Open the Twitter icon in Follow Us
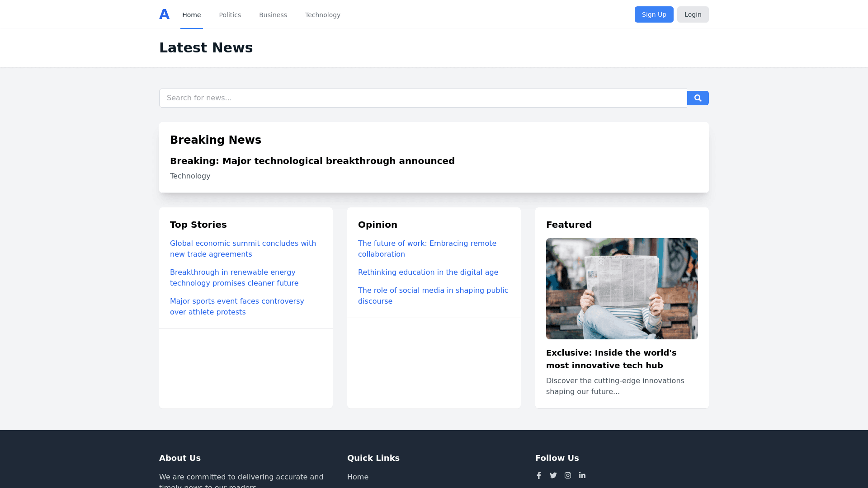 tap(553, 475)
